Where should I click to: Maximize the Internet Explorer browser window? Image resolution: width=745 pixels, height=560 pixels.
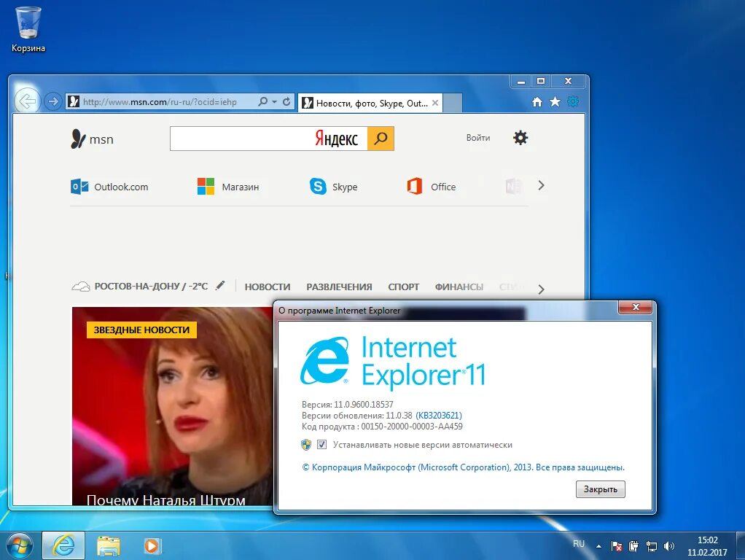(541, 81)
